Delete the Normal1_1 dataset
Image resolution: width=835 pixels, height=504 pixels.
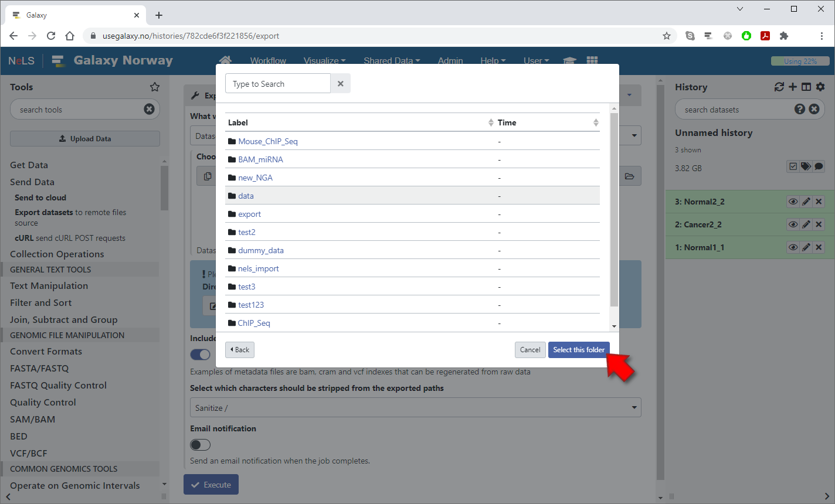(819, 247)
